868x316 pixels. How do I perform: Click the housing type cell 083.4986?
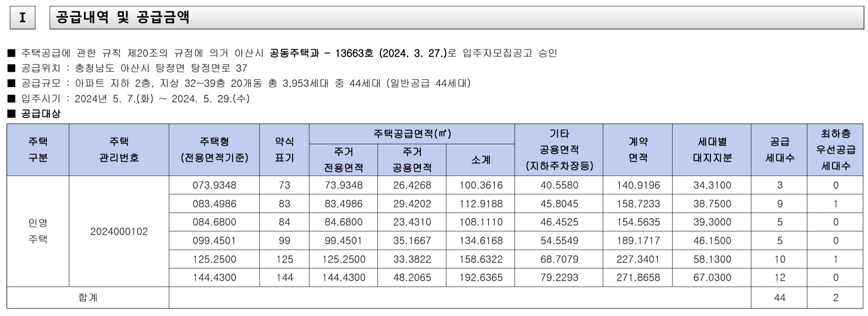click(214, 204)
